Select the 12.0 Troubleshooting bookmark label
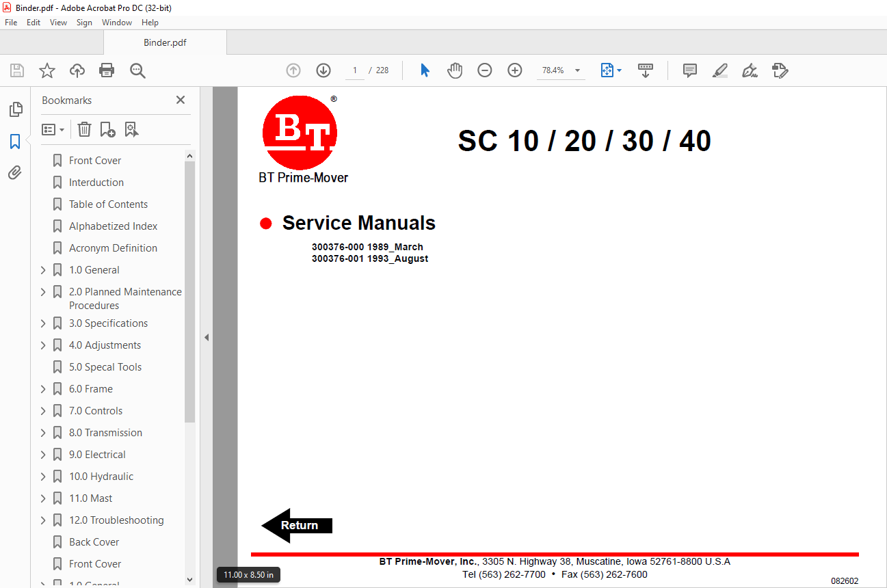Image resolution: width=887 pixels, height=588 pixels. (x=116, y=520)
